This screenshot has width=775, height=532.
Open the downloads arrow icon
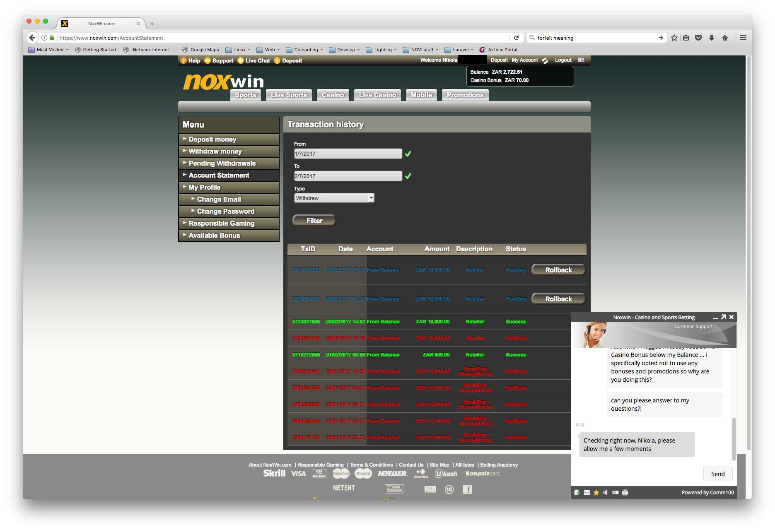pos(711,38)
